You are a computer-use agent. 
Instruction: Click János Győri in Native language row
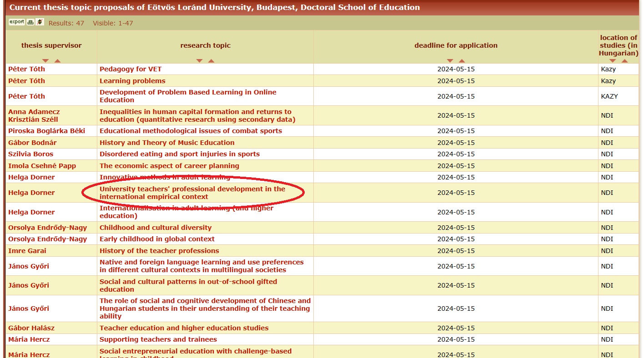click(29, 266)
